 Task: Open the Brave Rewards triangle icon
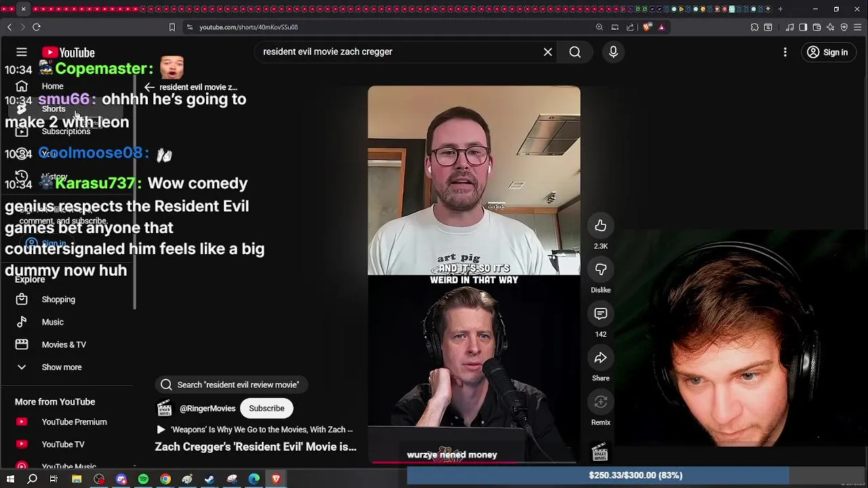pos(661,27)
